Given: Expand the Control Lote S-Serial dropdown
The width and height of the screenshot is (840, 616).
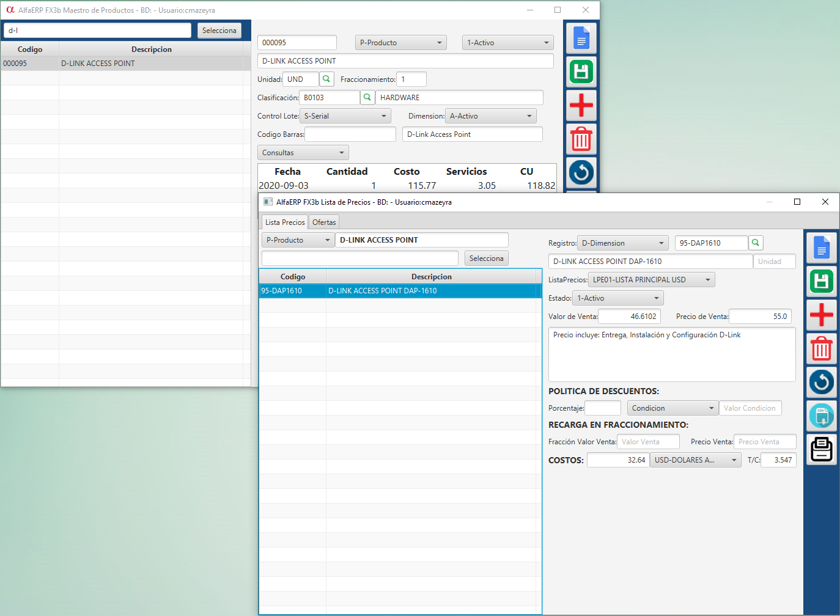Looking at the screenshot, I should click(x=345, y=116).
